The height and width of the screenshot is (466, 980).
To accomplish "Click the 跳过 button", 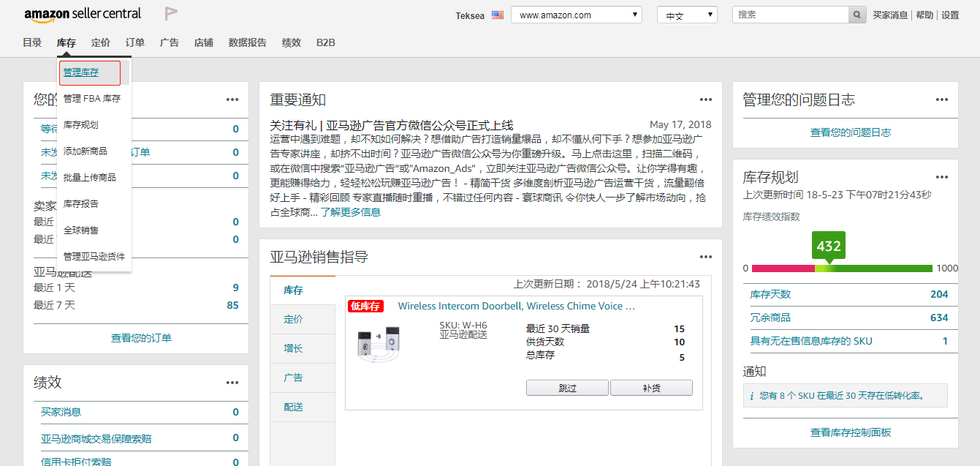I will point(568,388).
